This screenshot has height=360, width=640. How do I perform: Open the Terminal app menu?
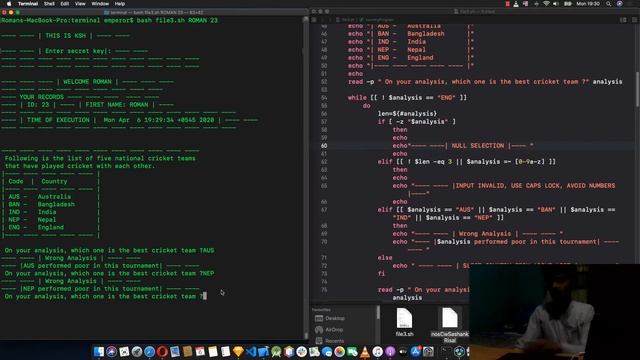coord(28,4)
